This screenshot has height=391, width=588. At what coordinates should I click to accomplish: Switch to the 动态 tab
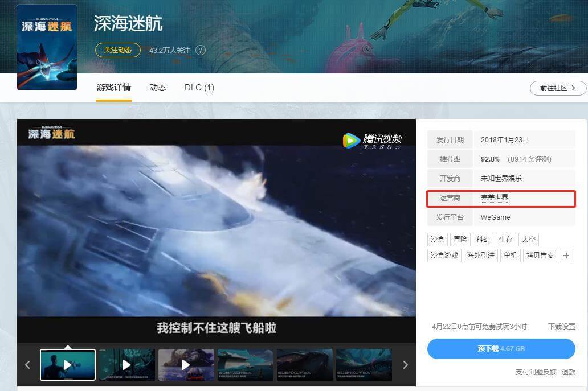tap(158, 88)
